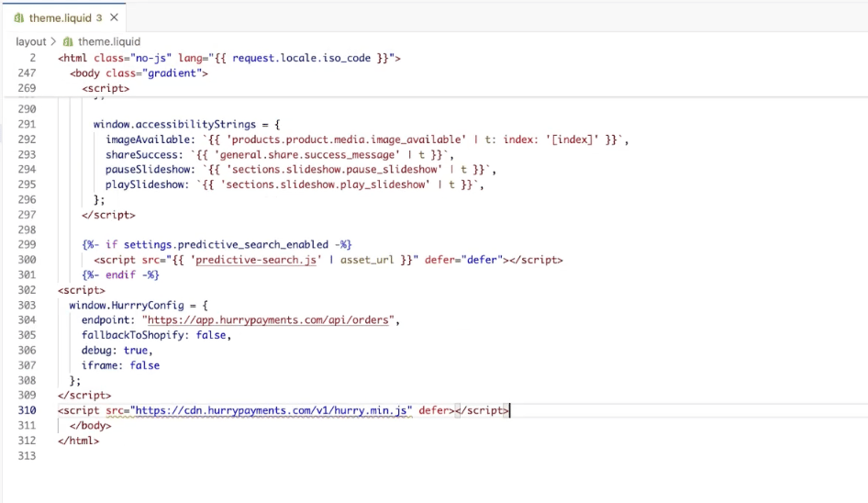Click 'general.share.success_message' string
868x503 pixels.
pos(306,154)
